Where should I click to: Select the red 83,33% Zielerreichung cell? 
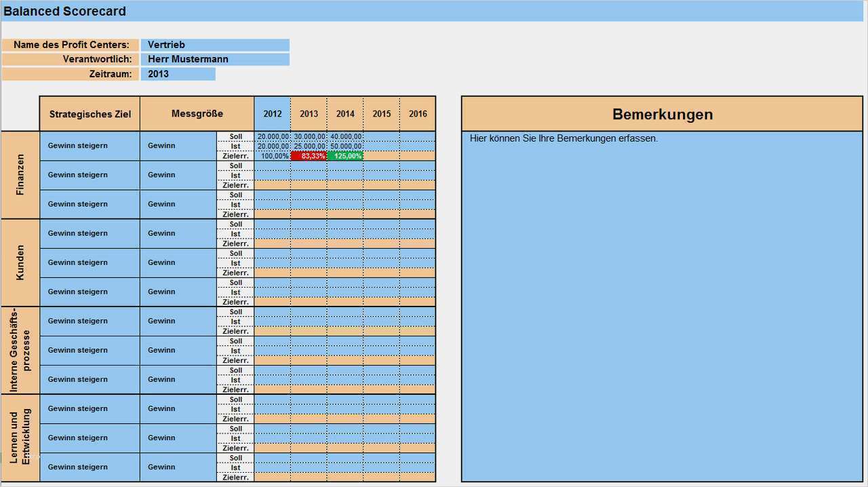[309, 155]
